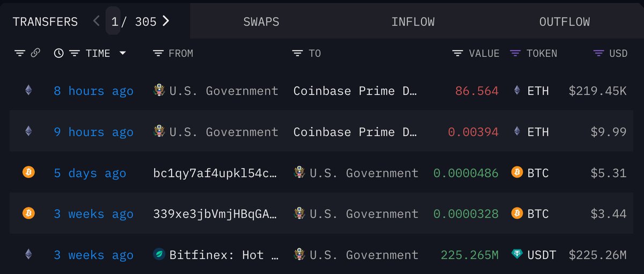
Task: Click Ethereum chain icon on 8 hours row
Action: pyautogui.click(x=28, y=91)
